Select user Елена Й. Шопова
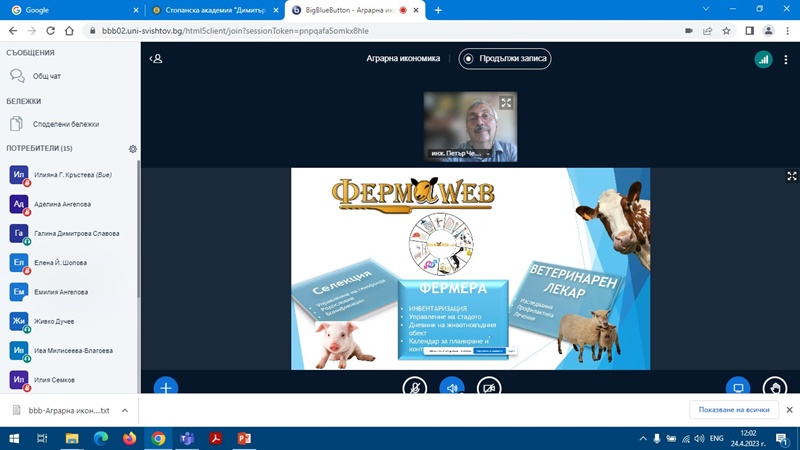 click(70, 263)
